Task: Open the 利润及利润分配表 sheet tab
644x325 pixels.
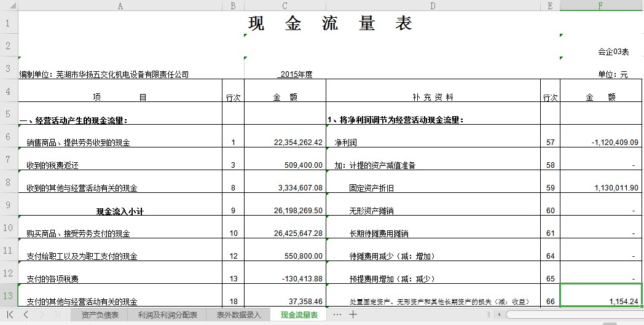Action: coord(168,315)
